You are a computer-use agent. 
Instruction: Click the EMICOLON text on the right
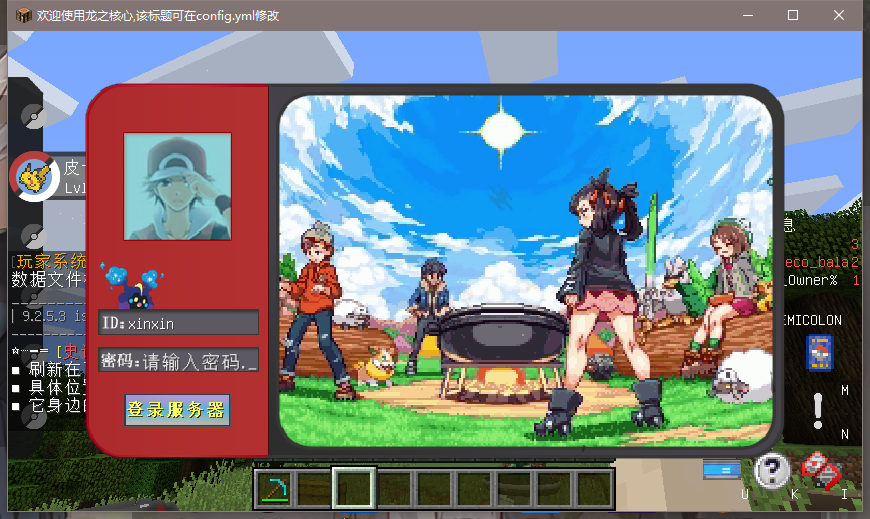pyautogui.click(x=812, y=320)
